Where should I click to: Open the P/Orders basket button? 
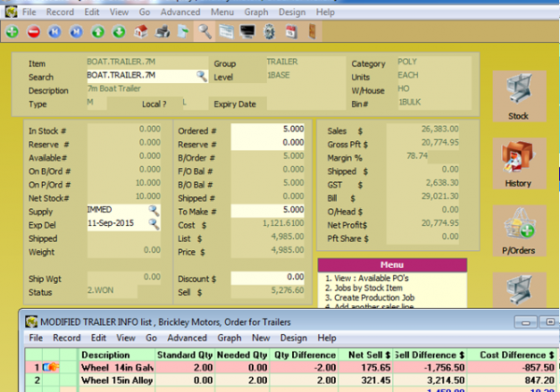(x=519, y=231)
